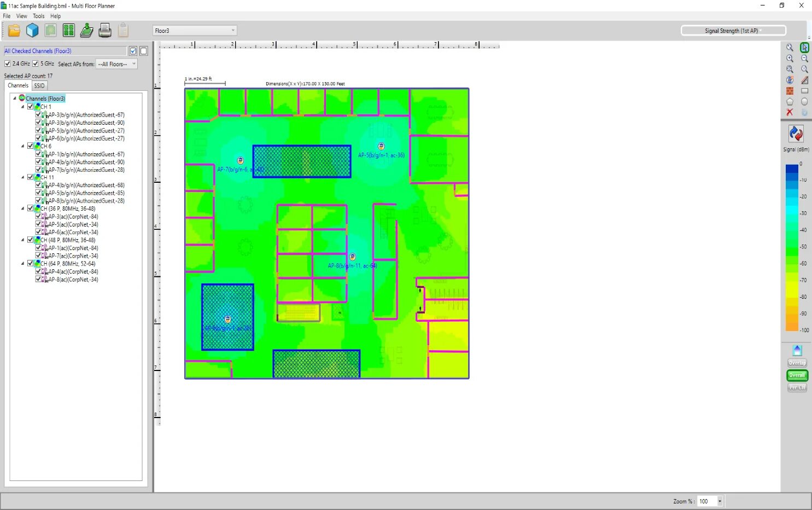Select AP-3(b/g/n)(AuthorizedGuest,-67) tree row
The height and width of the screenshot is (510, 812).
point(86,115)
